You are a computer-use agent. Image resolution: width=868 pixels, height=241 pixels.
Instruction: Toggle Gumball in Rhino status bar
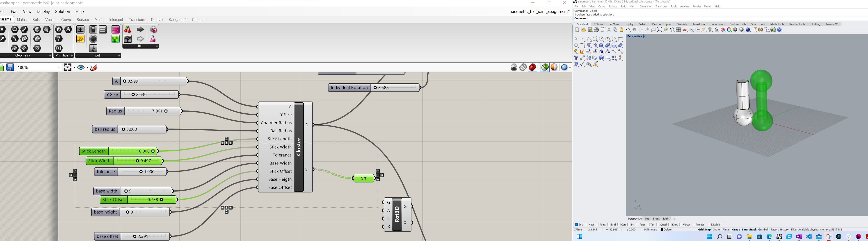[x=763, y=230]
